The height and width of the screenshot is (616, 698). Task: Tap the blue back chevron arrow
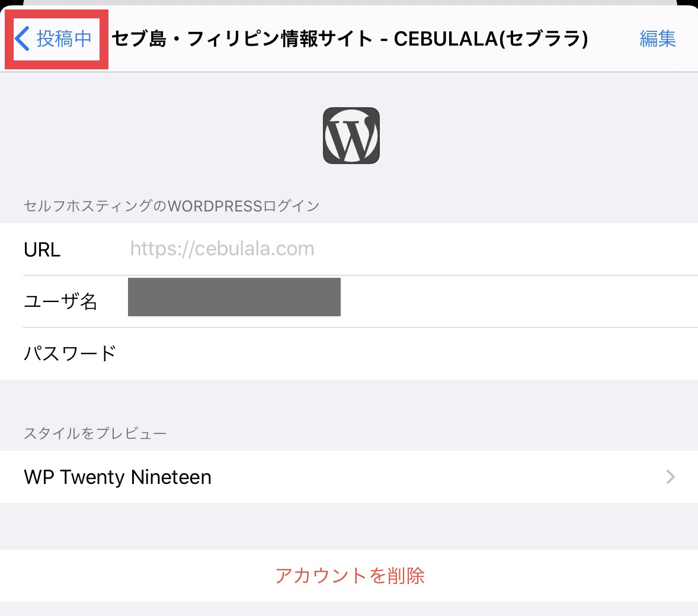22,38
